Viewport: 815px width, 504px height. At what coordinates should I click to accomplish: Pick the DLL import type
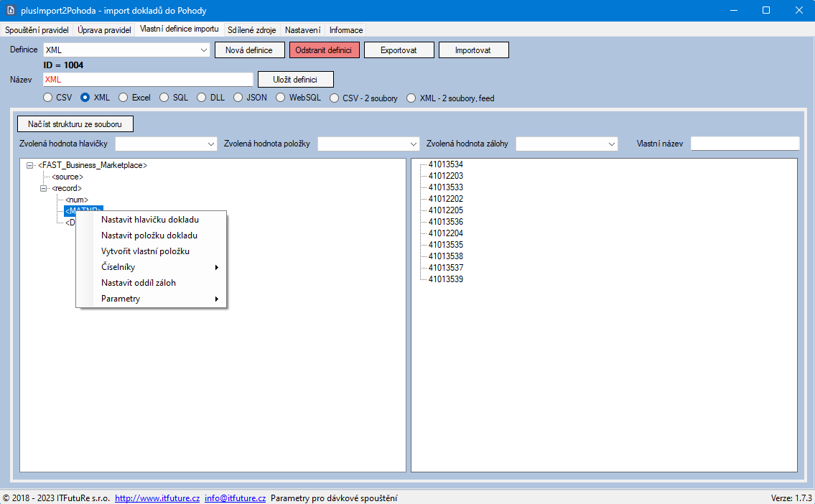(202, 98)
